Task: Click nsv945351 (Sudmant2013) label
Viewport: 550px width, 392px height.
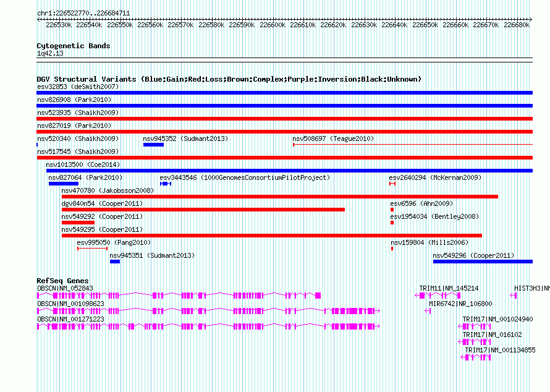Action: coord(152,255)
